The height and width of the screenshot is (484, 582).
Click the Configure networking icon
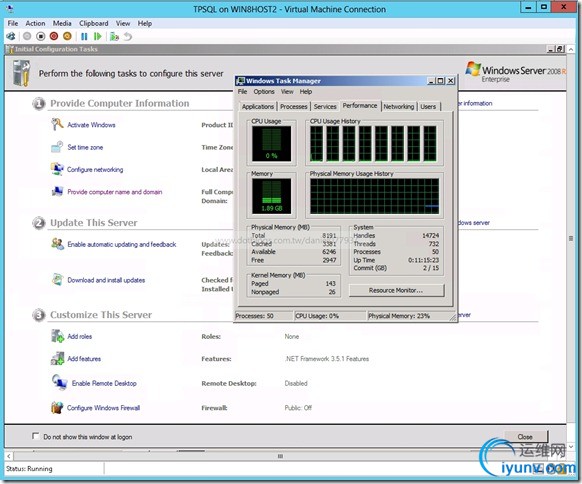pyautogui.click(x=57, y=169)
